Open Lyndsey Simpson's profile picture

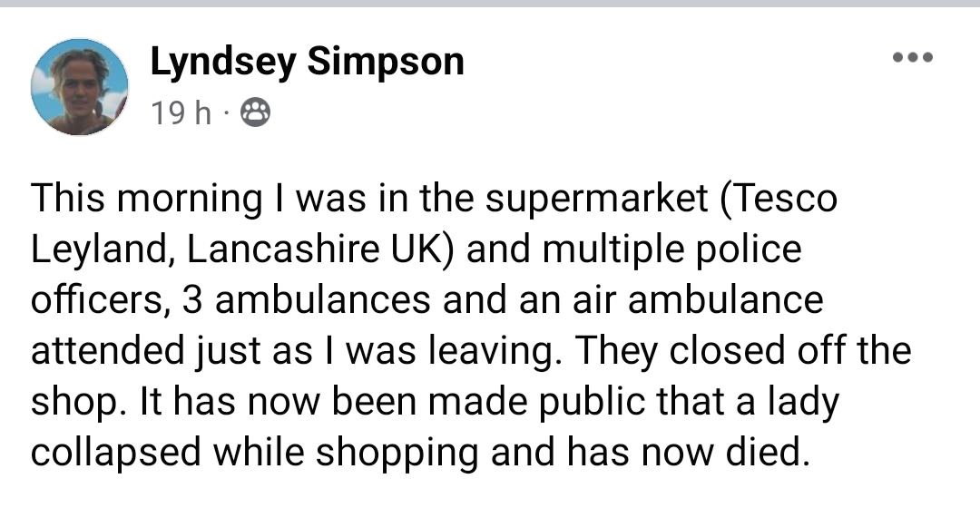click(79, 87)
